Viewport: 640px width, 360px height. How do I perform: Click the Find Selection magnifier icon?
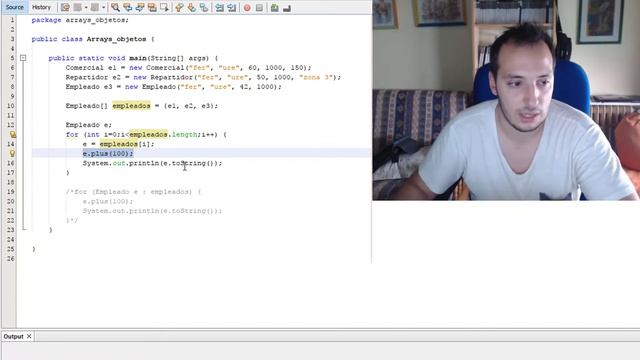(x=116, y=7)
